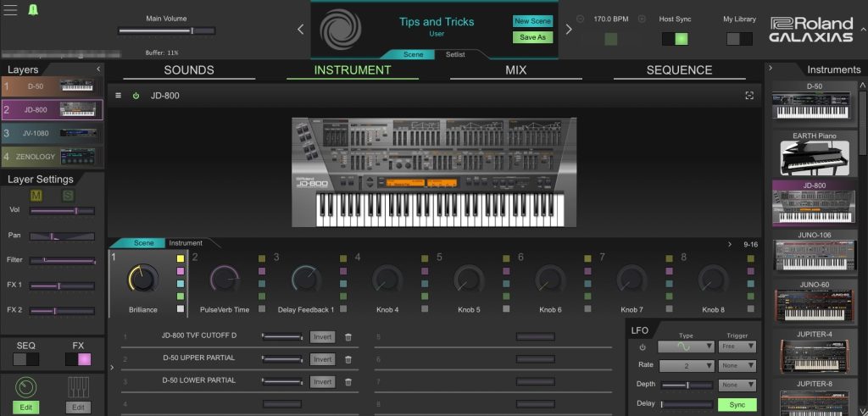Click the LFO Sync button
The image size is (868, 416).
(x=737, y=405)
